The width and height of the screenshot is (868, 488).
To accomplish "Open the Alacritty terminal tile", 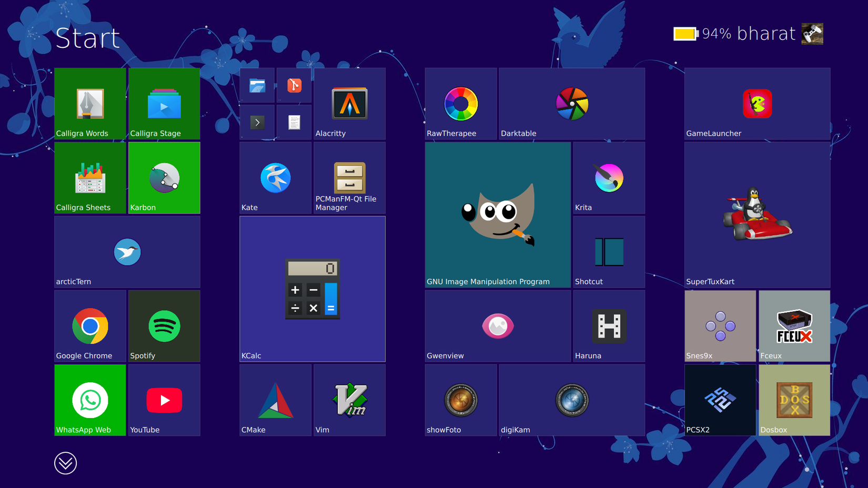I will [x=349, y=104].
